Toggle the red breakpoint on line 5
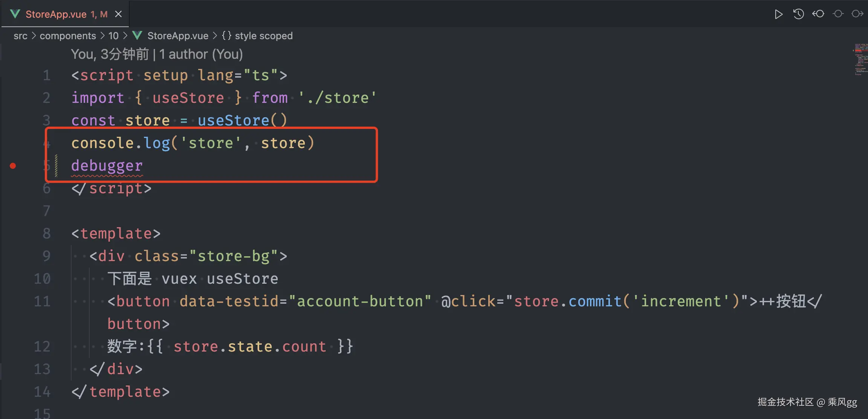The height and width of the screenshot is (419, 868). pyautogui.click(x=13, y=166)
